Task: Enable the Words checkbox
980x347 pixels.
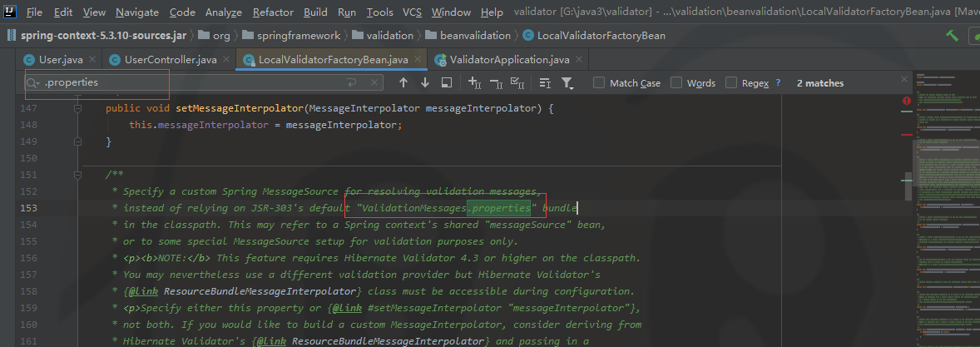Action: (x=676, y=82)
